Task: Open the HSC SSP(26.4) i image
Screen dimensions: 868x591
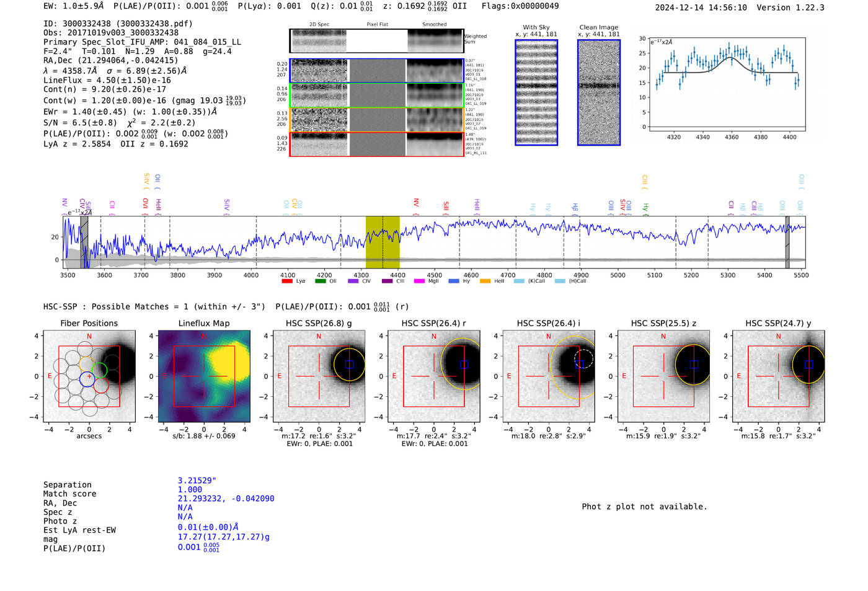Action: (549, 376)
